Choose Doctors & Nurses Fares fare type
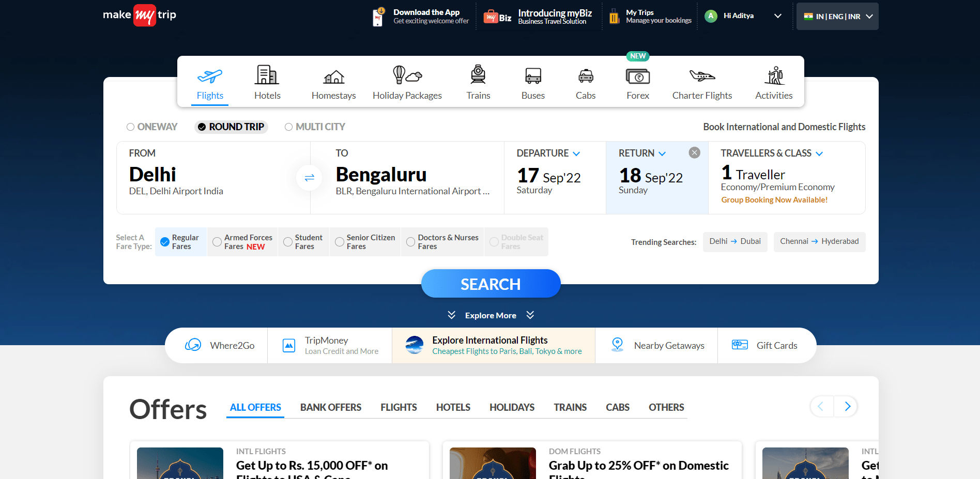This screenshot has height=479, width=980. click(442, 242)
